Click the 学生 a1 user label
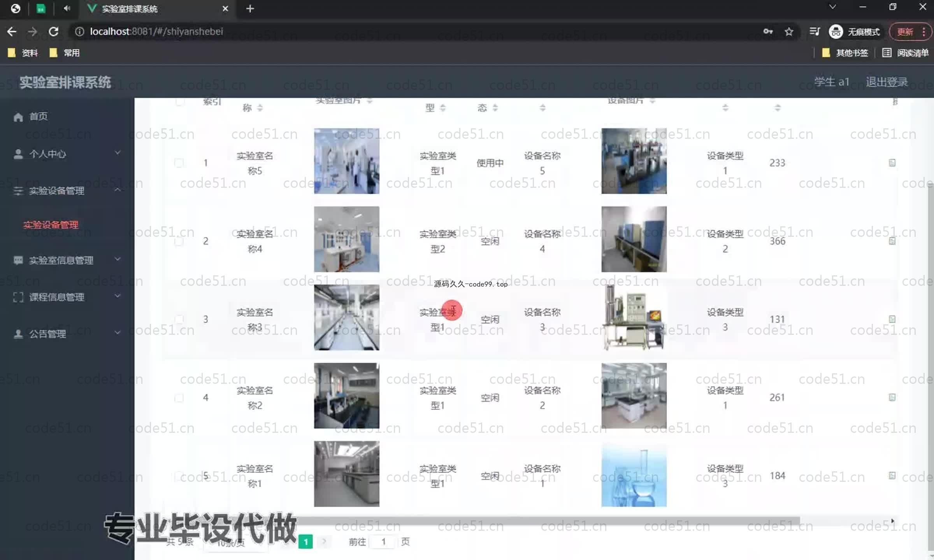The height and width of the screenshot is (560, 934). (832, 82)
